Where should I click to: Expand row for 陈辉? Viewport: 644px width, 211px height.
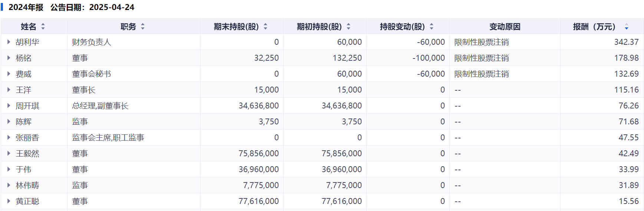point(9,122)
